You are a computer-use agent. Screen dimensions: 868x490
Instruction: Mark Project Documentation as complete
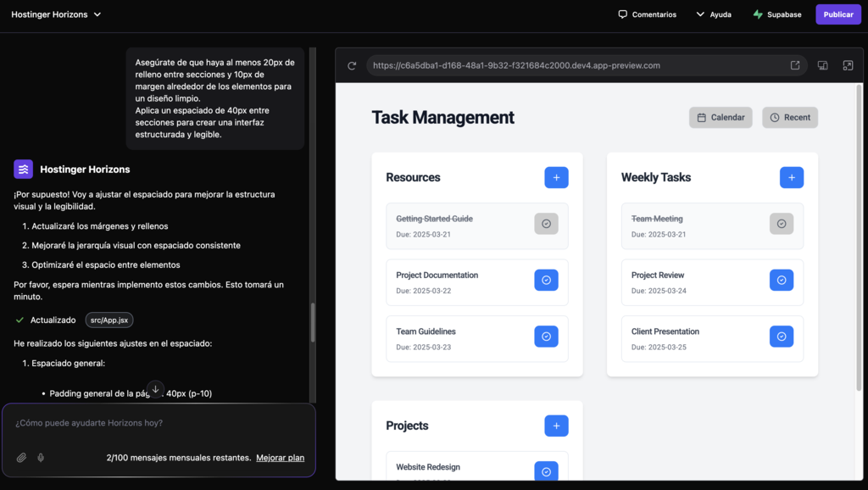tap(546, 280)
